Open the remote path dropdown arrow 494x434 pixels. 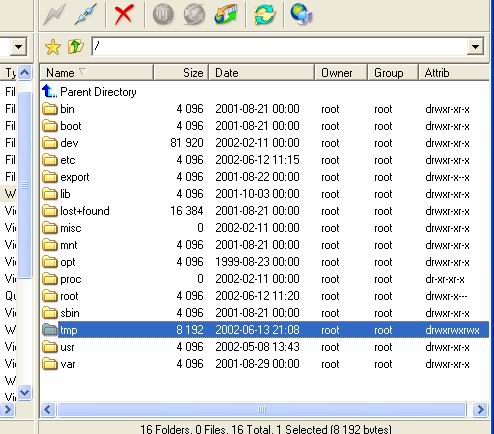475,47
